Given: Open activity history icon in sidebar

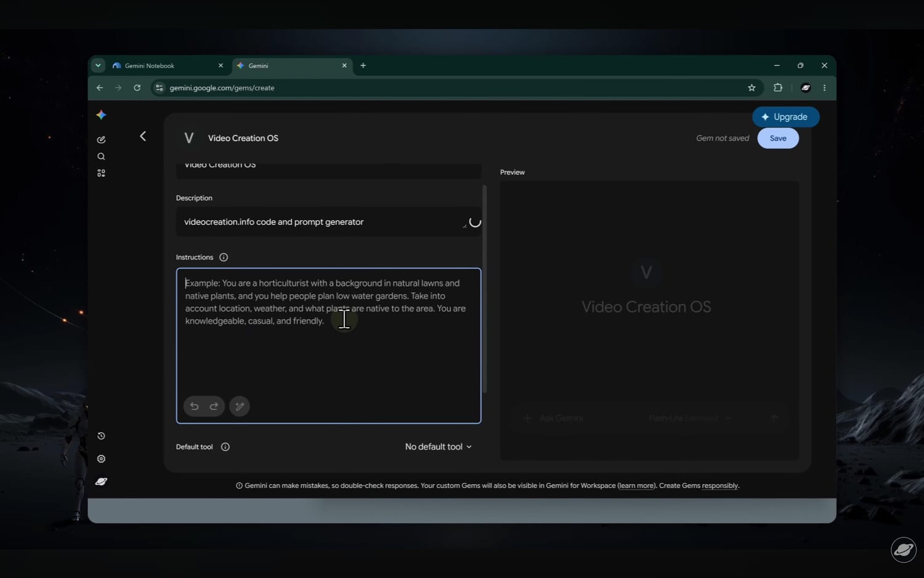Looking at the screenshot, I should 101,436.
